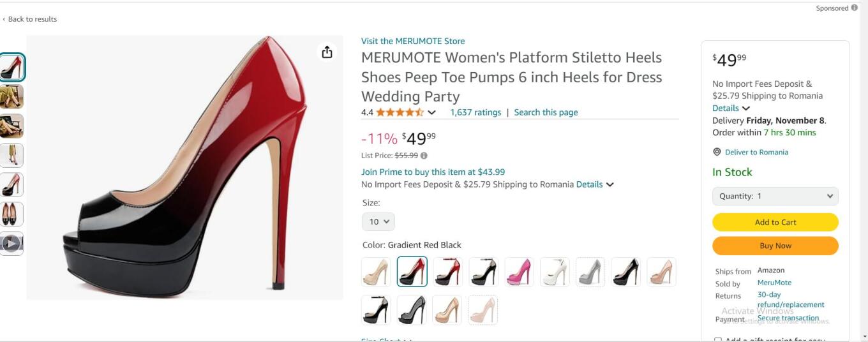Visit the MERUMOTE Store link
Viewport: 868px width, 342px height.
(413, 41)
